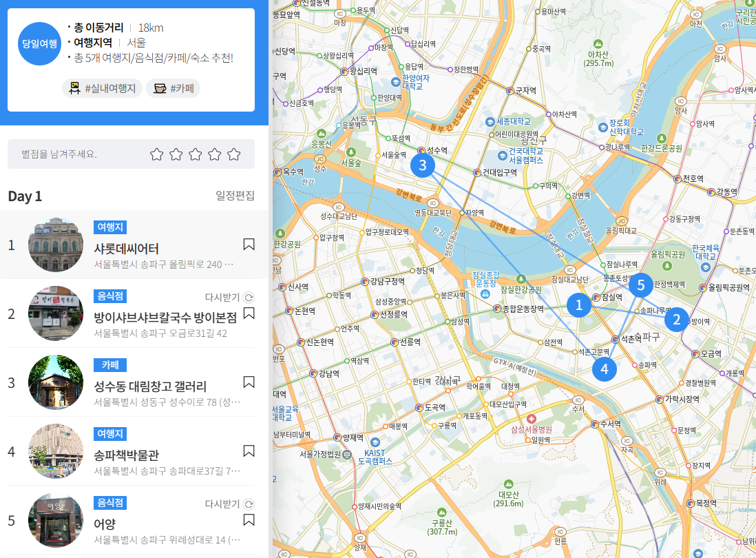The height and width of the screenshot is (558, 756).
Task: Select map marker 1 near 잠실역
Action: click(579, 304)
